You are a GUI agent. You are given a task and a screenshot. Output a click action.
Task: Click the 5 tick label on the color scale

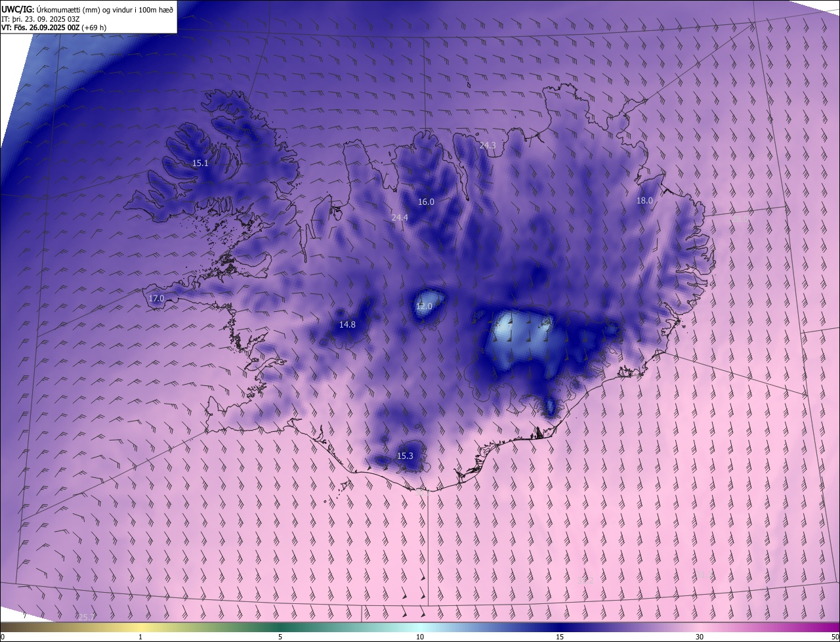[280, 637]
